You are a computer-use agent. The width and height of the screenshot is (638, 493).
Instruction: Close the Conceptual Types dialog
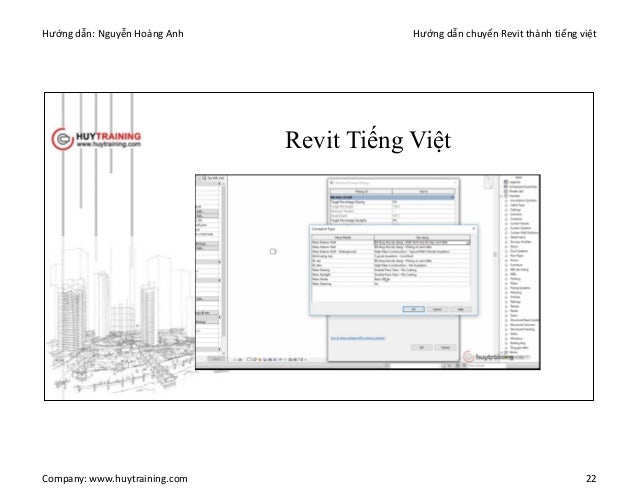[473, 229]
